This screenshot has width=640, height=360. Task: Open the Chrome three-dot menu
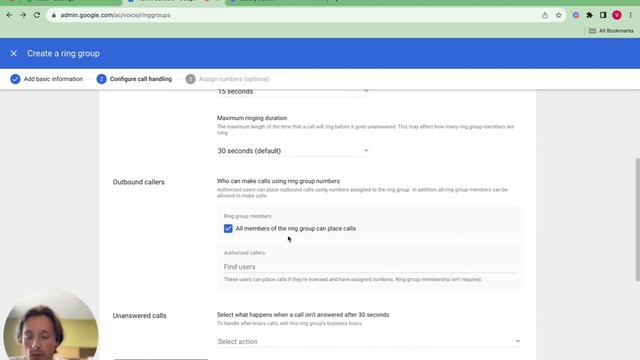point(630,16)
